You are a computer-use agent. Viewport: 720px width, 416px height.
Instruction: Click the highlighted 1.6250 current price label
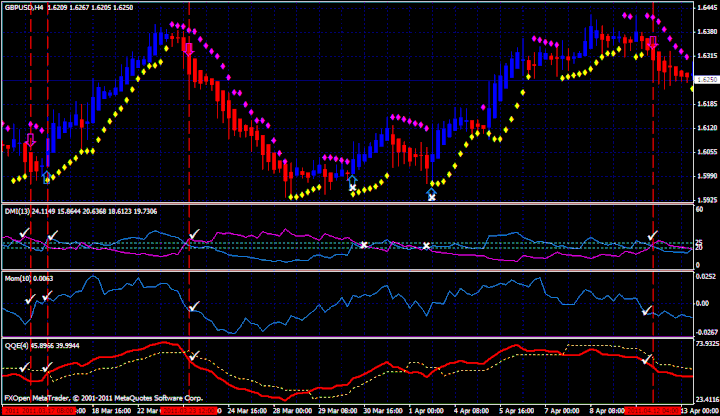[x=705, y=79]
